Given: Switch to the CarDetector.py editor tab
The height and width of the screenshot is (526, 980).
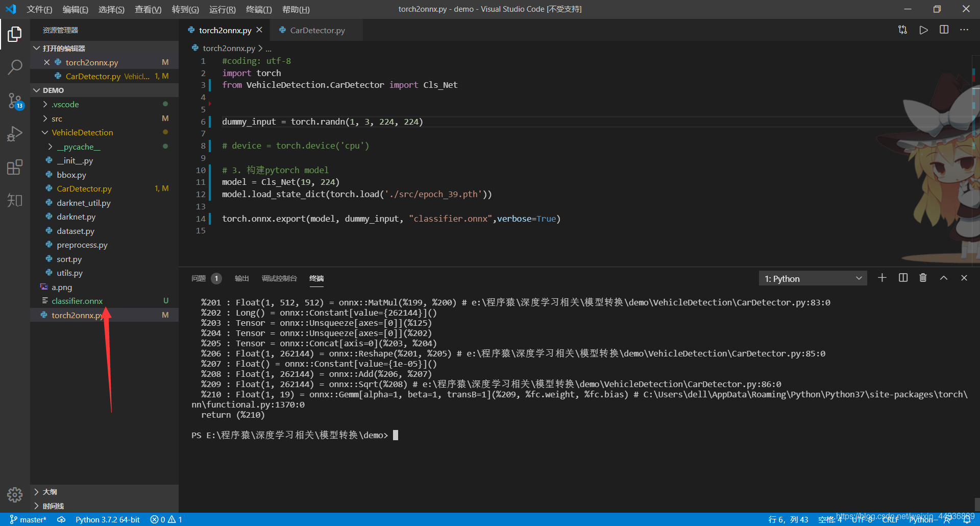Looking at the screenshot, I should [316, 30].
